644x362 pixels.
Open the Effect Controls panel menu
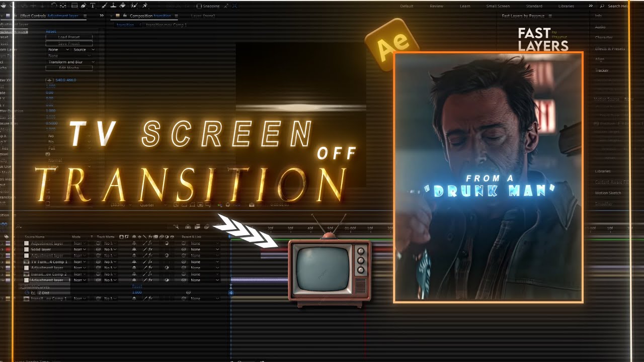pyautogui.click(x=85, y=16)
